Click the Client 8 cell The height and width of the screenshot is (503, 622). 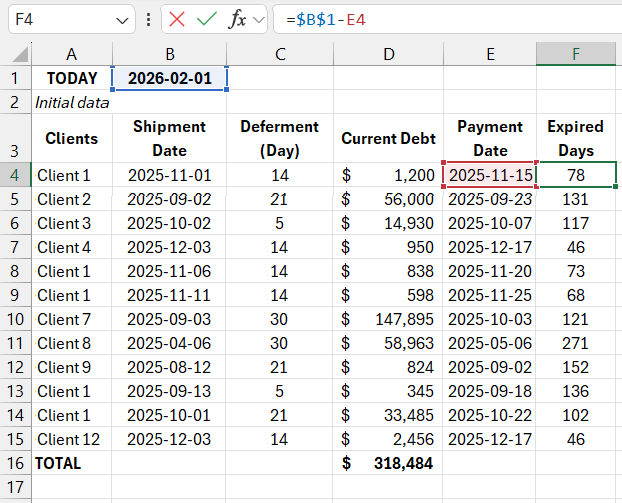pyautogui.click(x=72, y=343)
